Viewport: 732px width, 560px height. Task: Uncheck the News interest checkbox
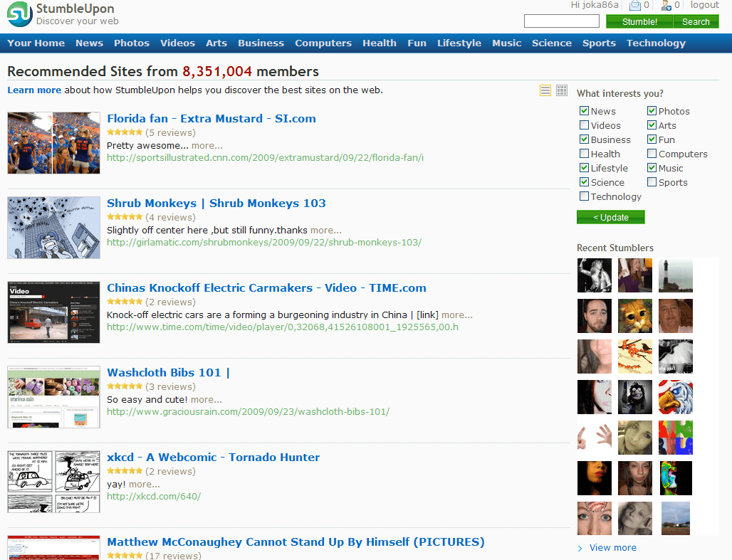pos(584,111)
